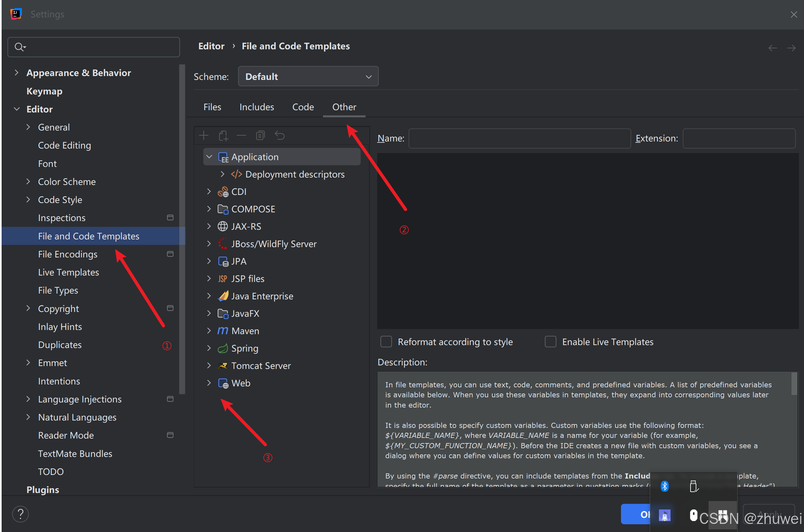The width and height of the screenshot is (804, 532).
Task: Switch to the Code tab
Action: click(303, 107)
